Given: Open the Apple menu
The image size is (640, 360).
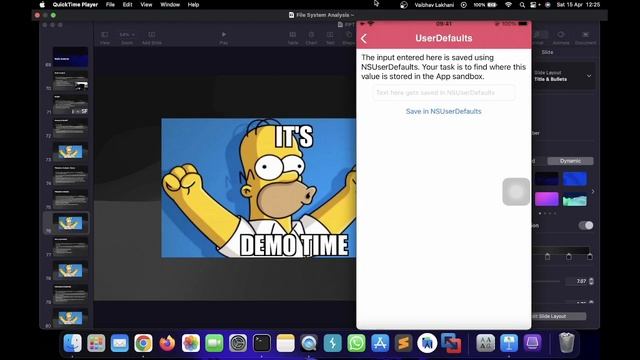Looking at the screenshot, I should (x=42, y=5).
